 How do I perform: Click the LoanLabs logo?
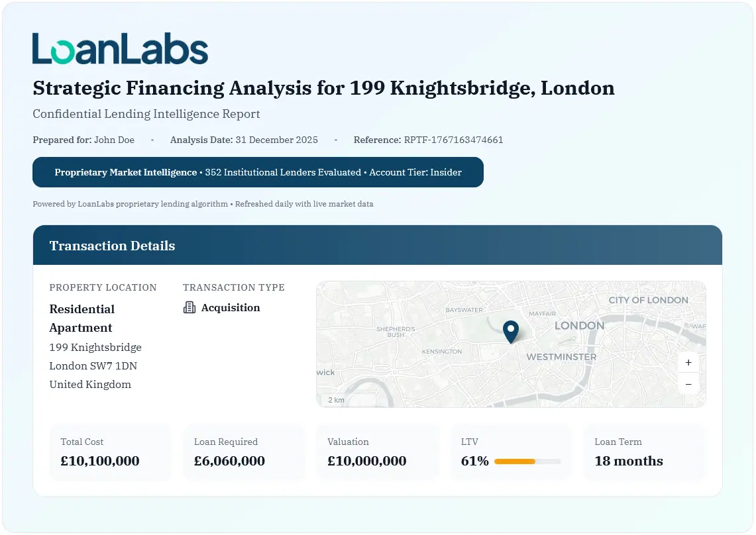[x=120, y=50]
